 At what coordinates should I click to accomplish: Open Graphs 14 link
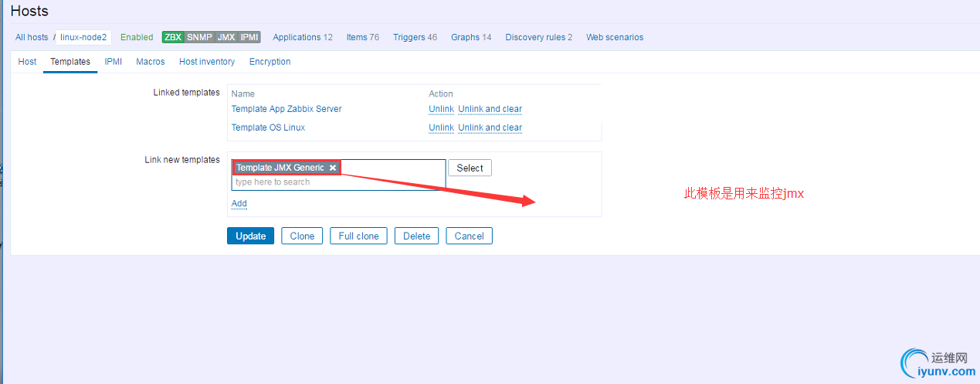[471, 37]
